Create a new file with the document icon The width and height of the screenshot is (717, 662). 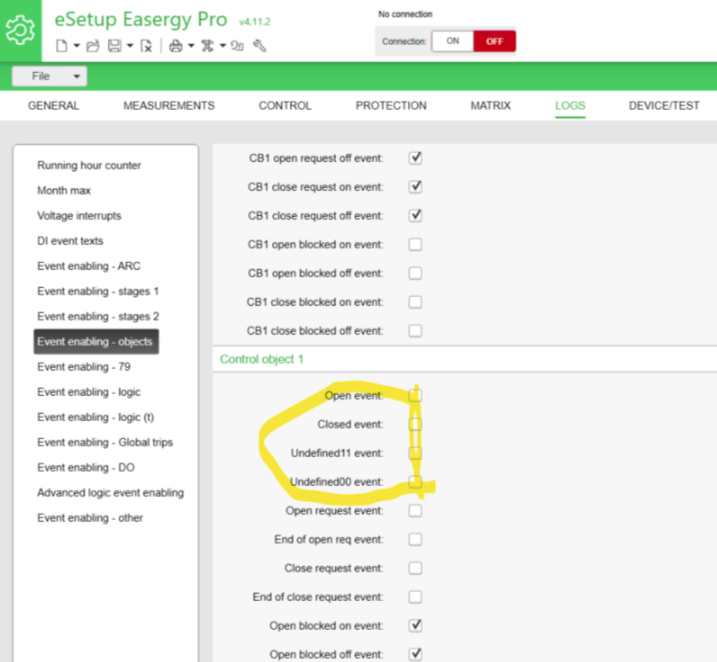click(x=61, y=46)
